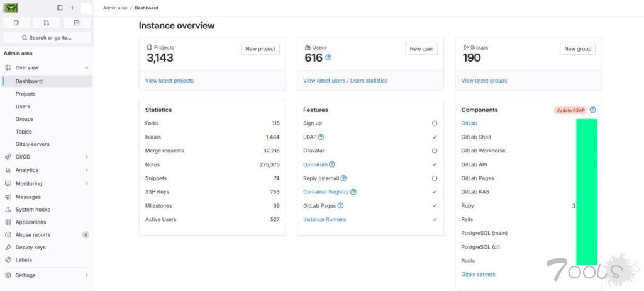Click the Sign up power-off status icon
The height and width of the screenshot is (291, 644).
(x=435, y=123)
